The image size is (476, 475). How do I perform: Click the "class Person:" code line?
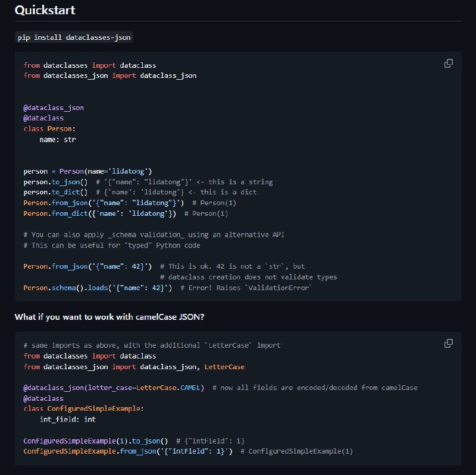[49, 129]
